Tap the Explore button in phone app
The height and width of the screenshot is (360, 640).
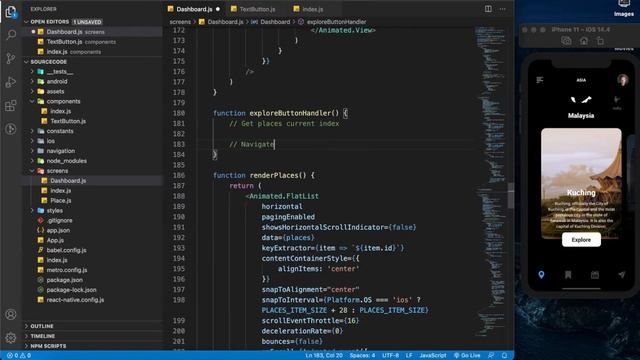click(x=581, y=240)
